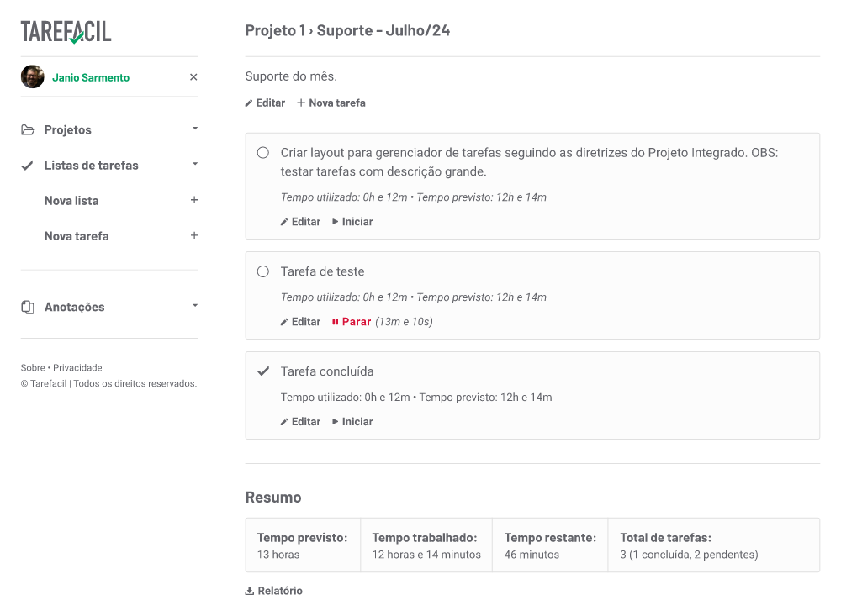The height and width of the screenshot is (616, 841).
Task: Mark Tarefa de teste as complete
Action: click(x=263, y=272)
